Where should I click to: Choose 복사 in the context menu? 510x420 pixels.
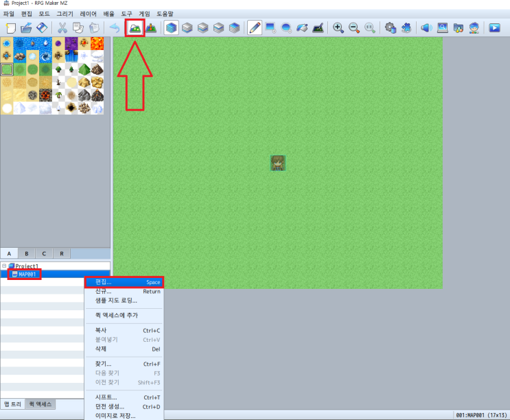tap(124, 331)
